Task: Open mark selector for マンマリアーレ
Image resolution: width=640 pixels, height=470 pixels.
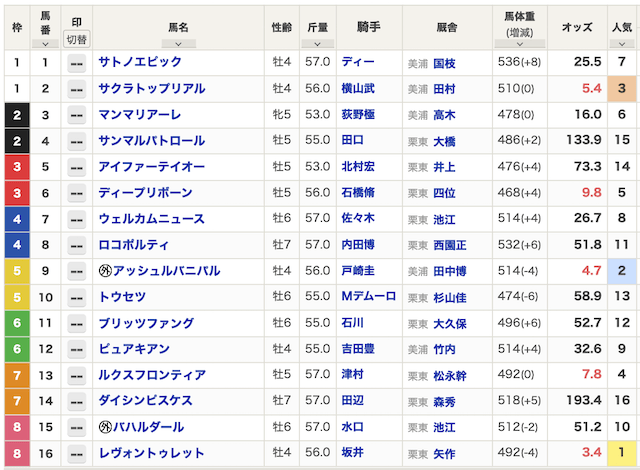Action: click(x=76, y=115)
